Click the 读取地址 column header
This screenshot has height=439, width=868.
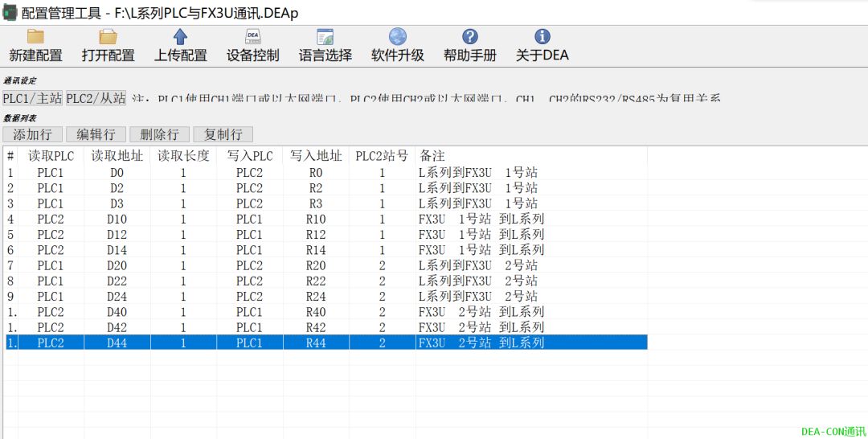click(x=117, y=156)
